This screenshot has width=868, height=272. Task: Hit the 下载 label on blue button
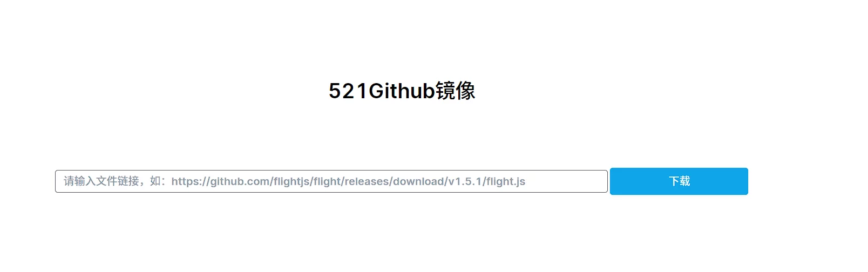679,181
